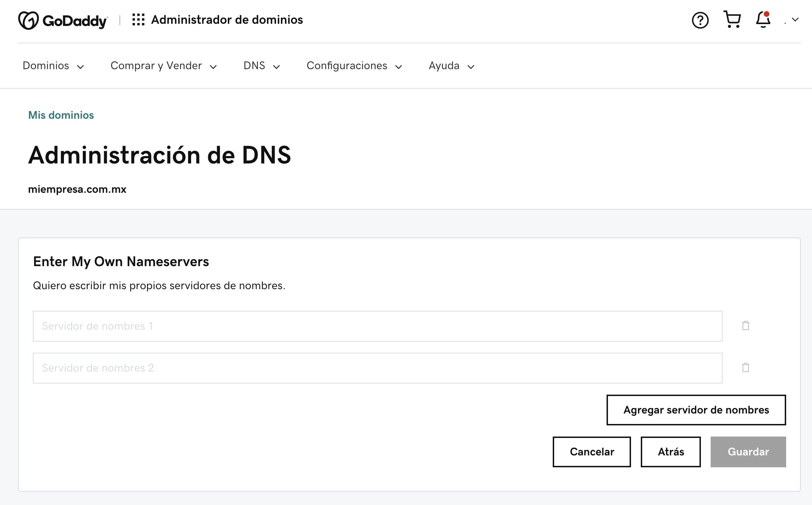Expand the account menu chevron
The height and width of the screenshot is (505, 812).
tap(795, 20)
